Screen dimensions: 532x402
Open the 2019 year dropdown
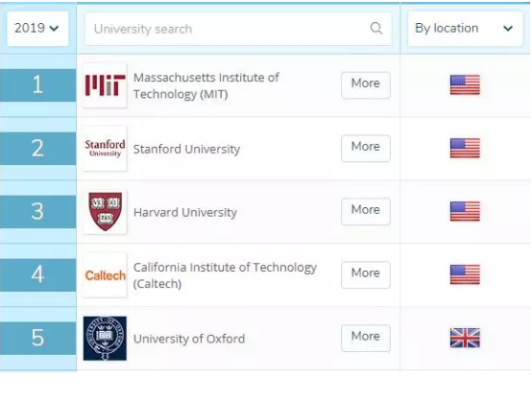tap(37, 29)
